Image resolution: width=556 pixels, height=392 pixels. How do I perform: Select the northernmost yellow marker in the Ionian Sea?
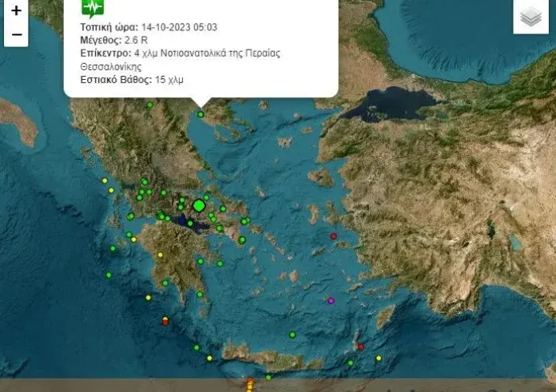pyautogui.click(x=105, y=180)
